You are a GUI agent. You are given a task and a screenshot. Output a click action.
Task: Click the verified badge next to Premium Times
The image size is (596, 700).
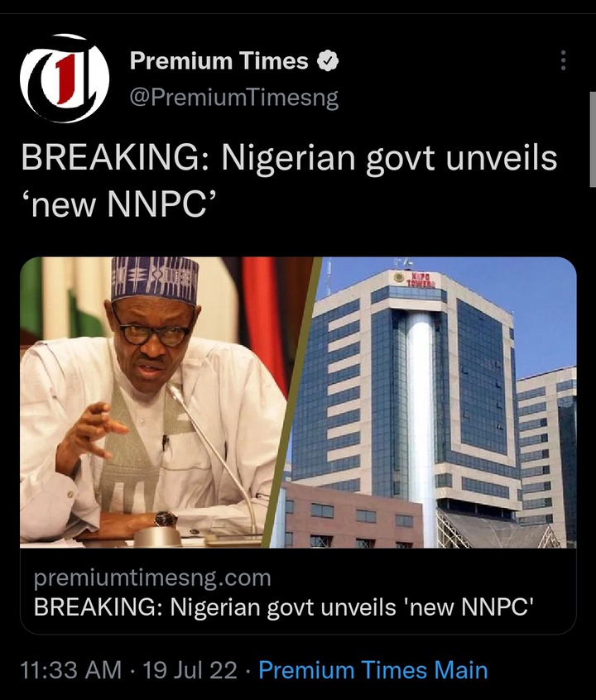click(328, 61)
